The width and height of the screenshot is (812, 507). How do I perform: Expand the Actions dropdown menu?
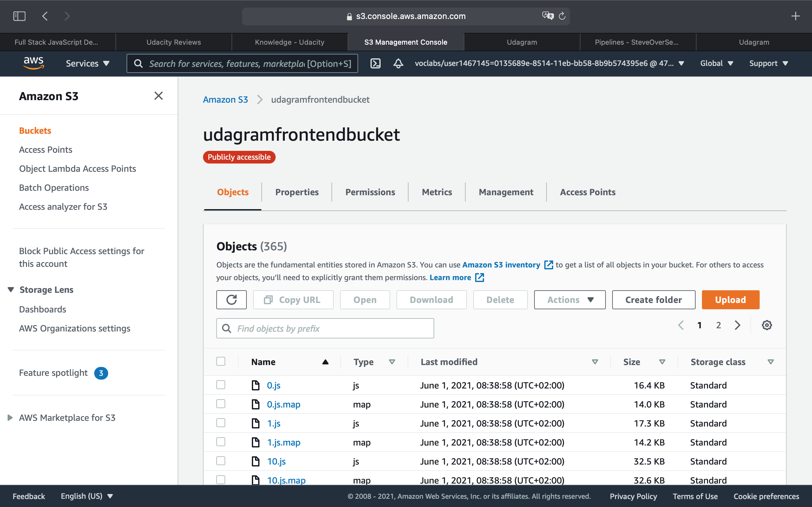(570, 300)
